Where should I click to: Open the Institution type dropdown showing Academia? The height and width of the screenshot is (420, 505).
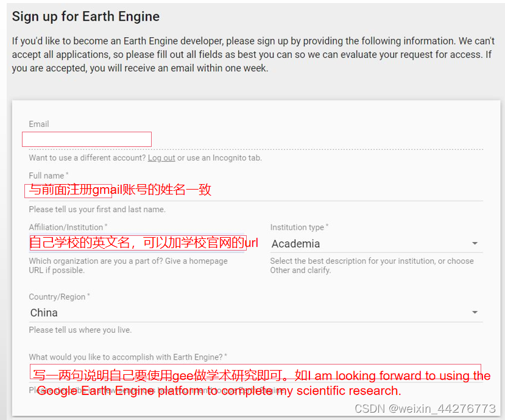coord(376,244)
